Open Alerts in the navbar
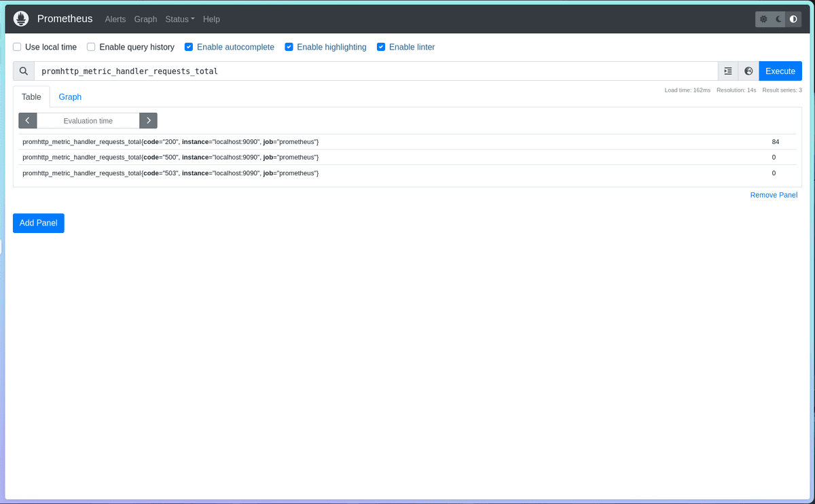The height and width of the screenshot is (504, 815). point(115,19)
